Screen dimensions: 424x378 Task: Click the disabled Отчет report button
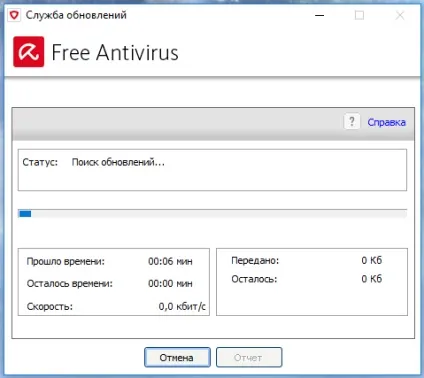click(x=249, y=357)
